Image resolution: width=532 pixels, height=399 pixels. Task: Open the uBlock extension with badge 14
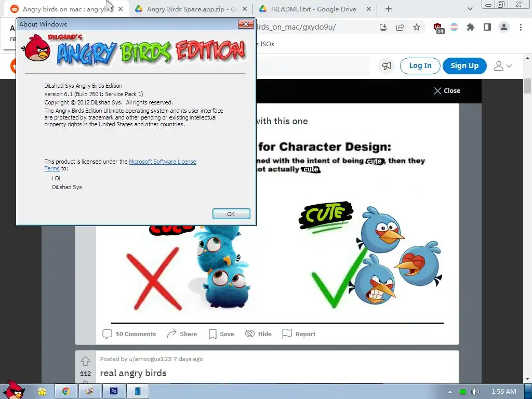point(438,28)
